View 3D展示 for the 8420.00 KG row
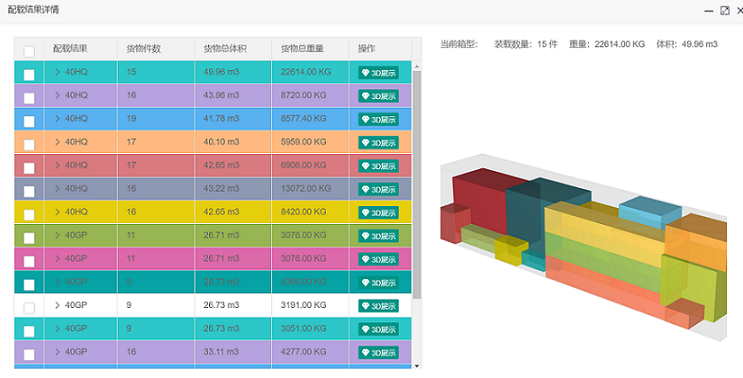Screen dimensions: 743x378 point(378,213)
